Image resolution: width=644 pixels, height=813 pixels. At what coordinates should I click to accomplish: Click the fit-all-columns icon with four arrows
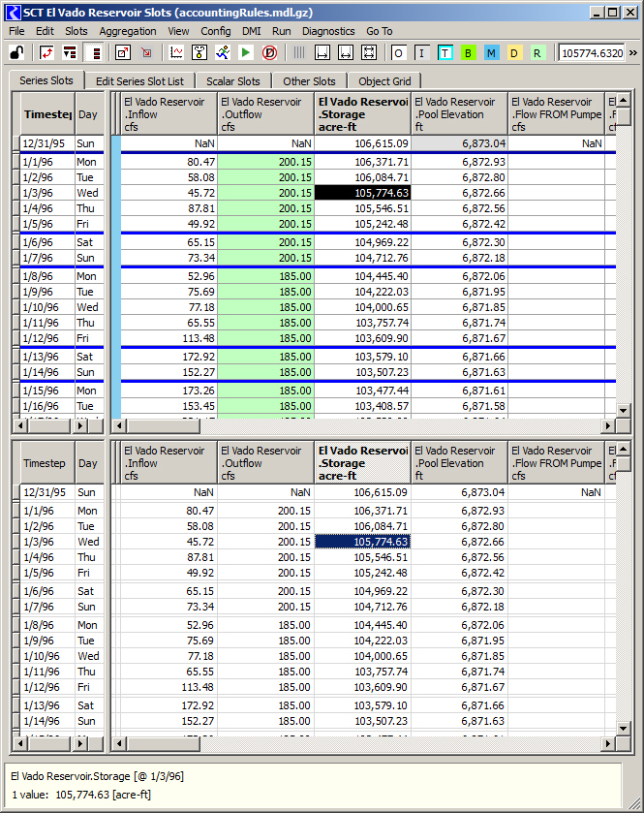pos(369,53)
